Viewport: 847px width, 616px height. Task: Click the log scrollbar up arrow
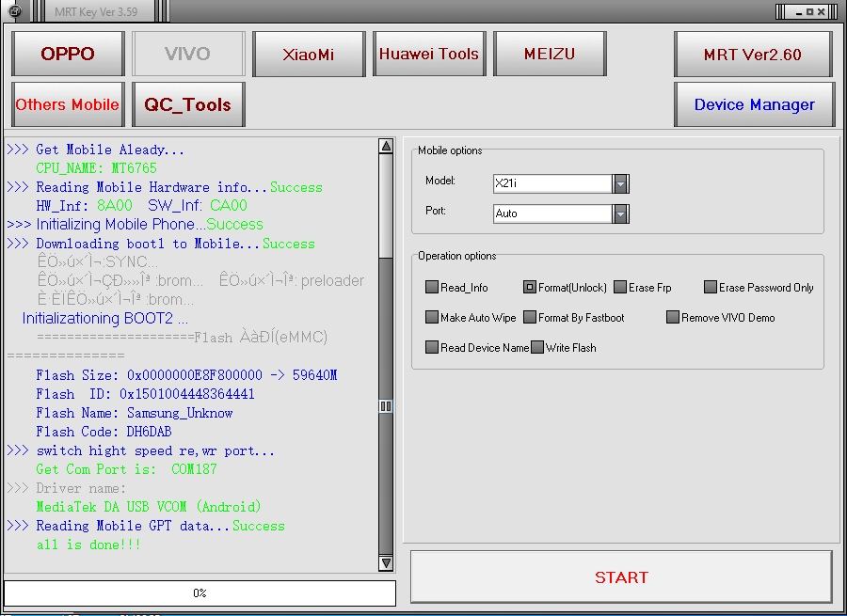(386, 146)
